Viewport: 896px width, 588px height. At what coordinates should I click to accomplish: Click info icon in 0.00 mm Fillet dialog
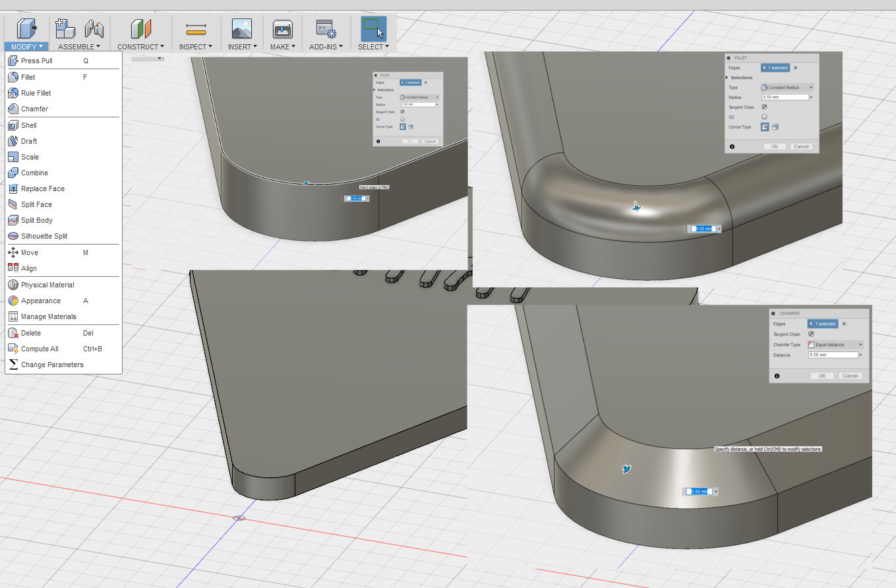[378, 141]
